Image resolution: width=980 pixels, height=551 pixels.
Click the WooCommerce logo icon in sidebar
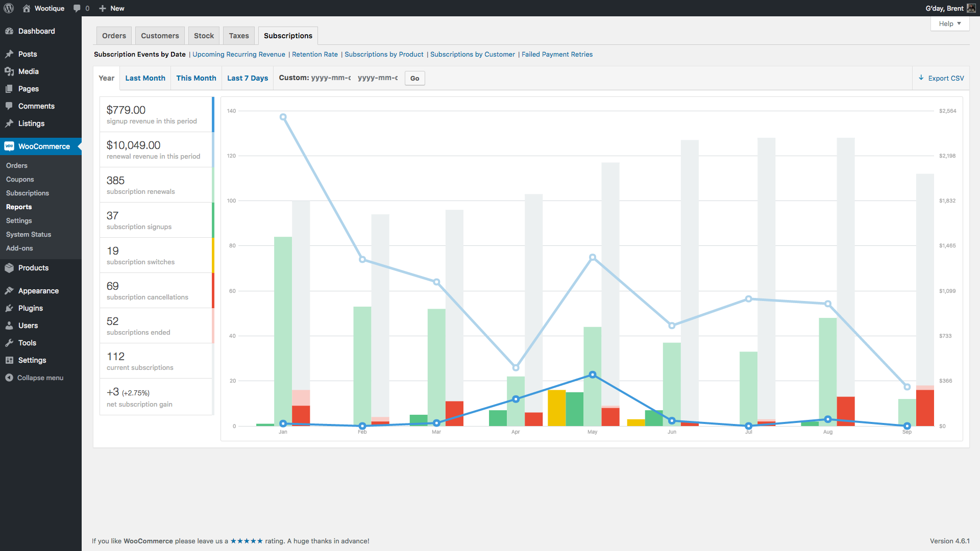pos(9,146)
